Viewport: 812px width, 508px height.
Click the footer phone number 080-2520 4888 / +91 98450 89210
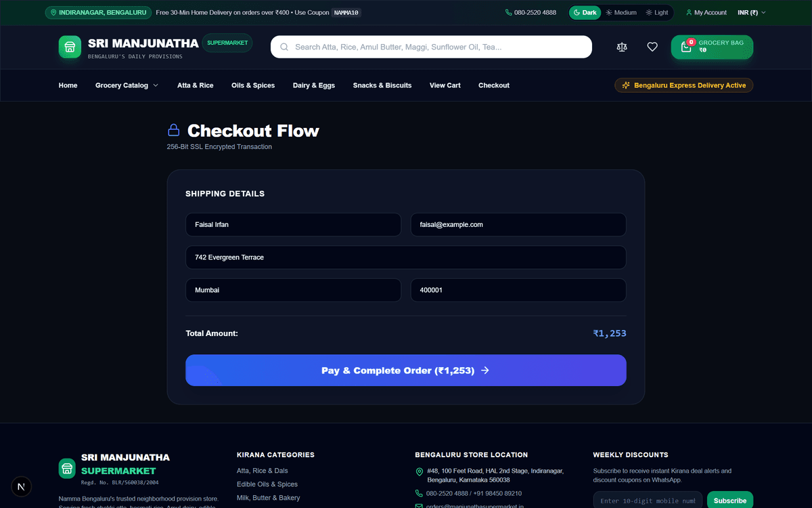pos(474,494)
